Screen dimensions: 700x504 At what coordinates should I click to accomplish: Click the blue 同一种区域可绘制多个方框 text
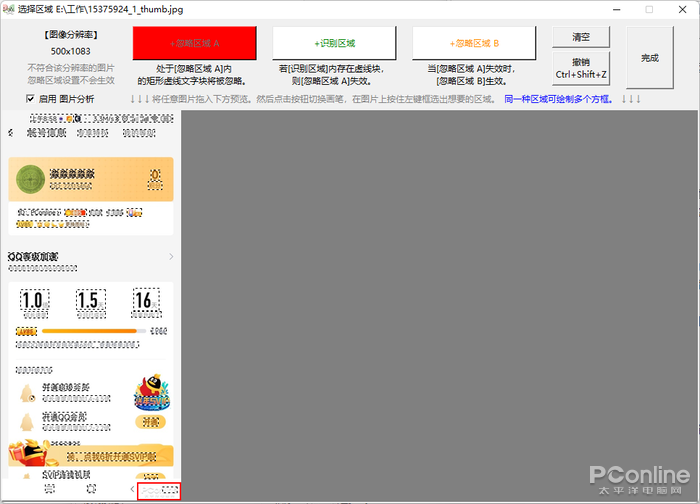pyautogui.click(x=559, y=99)
